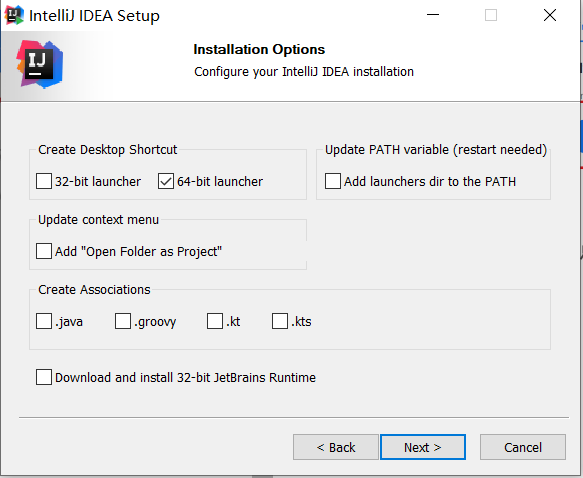Viewport: 583px width, 478px height.
Task: Enable Download and install 32-bit JetBrains Runtime
Action: click(44, 377)
